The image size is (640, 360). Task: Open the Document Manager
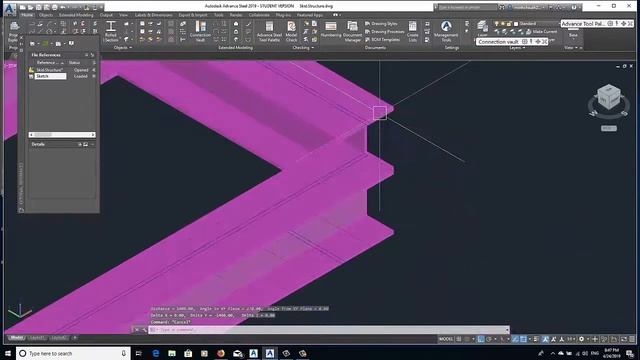coord(352,31)
